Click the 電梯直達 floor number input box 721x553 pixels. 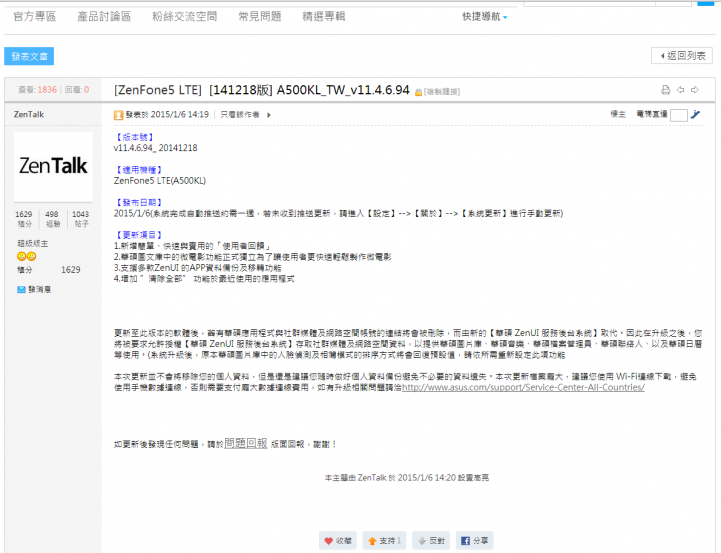(679, 115)
